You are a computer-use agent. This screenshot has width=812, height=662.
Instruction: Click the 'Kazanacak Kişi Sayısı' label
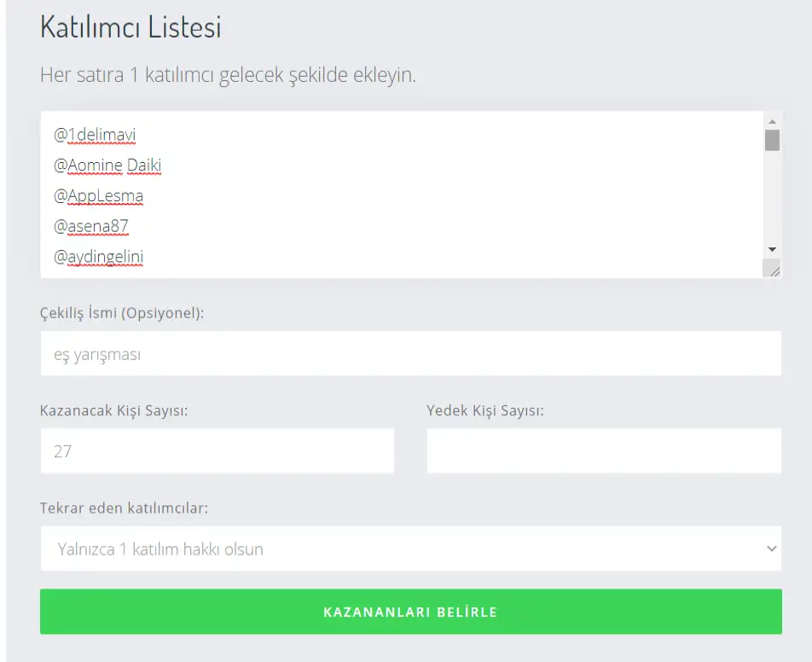tap(113, 410)
